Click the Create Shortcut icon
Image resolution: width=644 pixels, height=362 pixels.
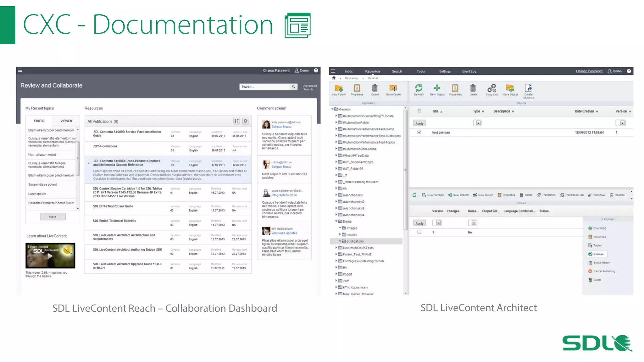(528, 88)
